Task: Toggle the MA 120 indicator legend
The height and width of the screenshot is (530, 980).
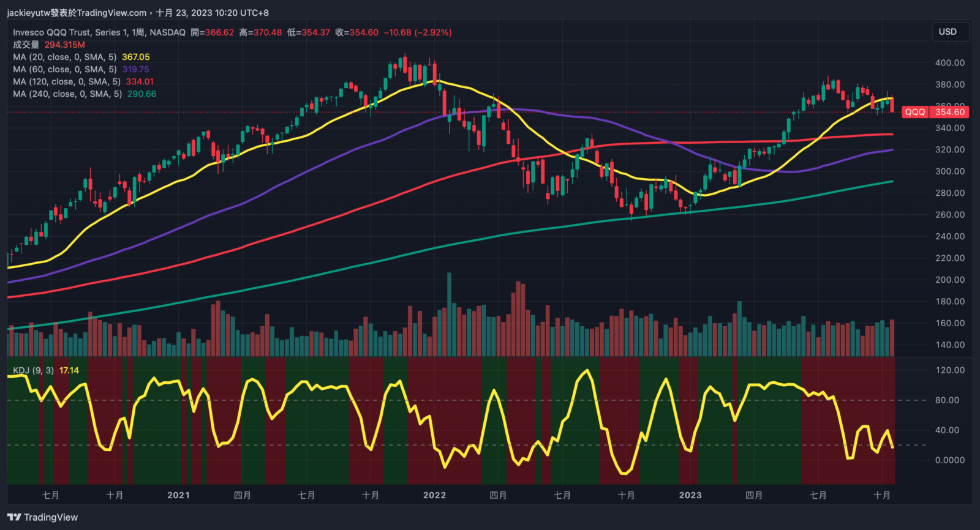Action: click(x=66, y=81)
